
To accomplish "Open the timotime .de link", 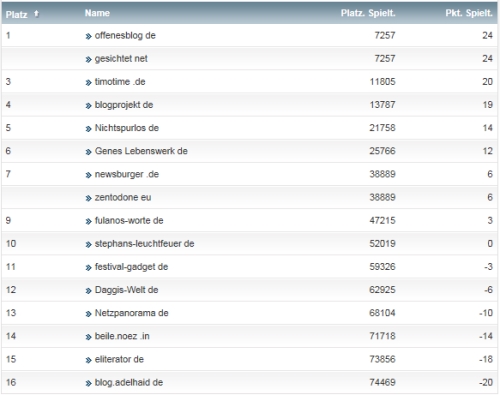I will point(120,82).
